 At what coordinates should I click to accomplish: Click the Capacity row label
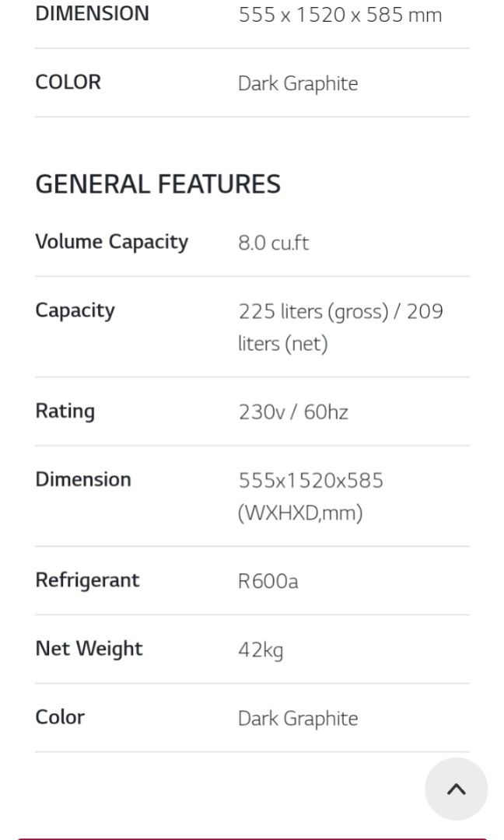[75, 310]
